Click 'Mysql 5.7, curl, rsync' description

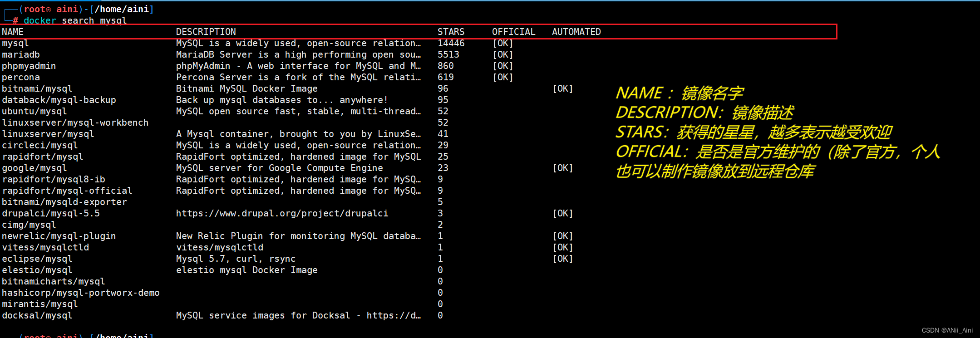point(236,259)
